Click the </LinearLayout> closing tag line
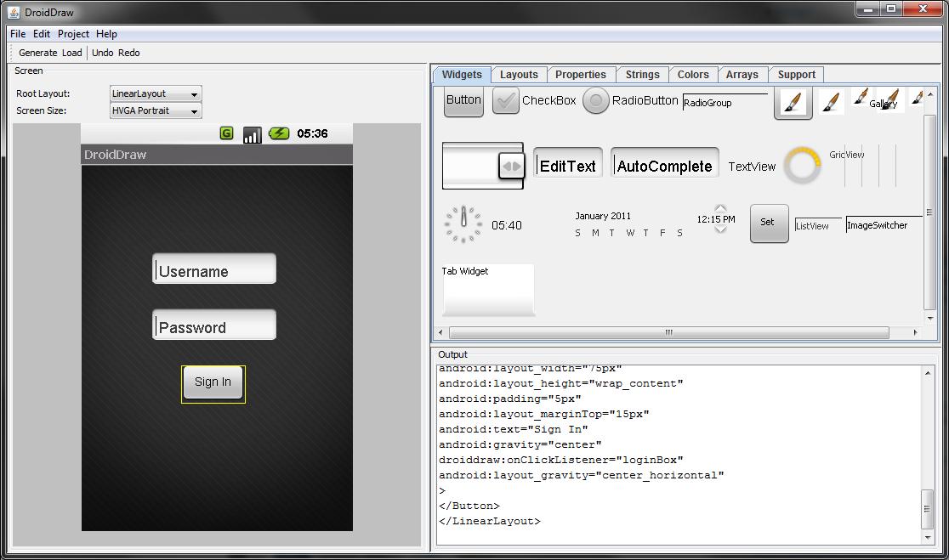The image size is (949, 560). click(490, 521)
